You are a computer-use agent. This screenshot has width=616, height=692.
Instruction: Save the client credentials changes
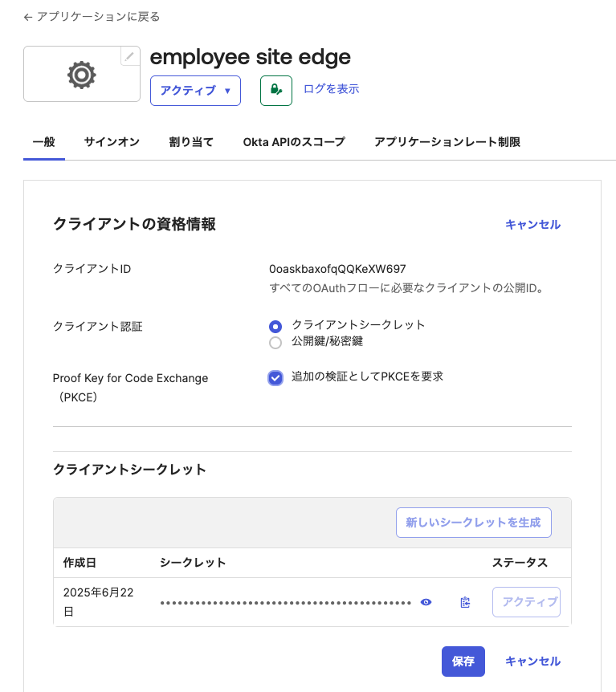(463, 661)
